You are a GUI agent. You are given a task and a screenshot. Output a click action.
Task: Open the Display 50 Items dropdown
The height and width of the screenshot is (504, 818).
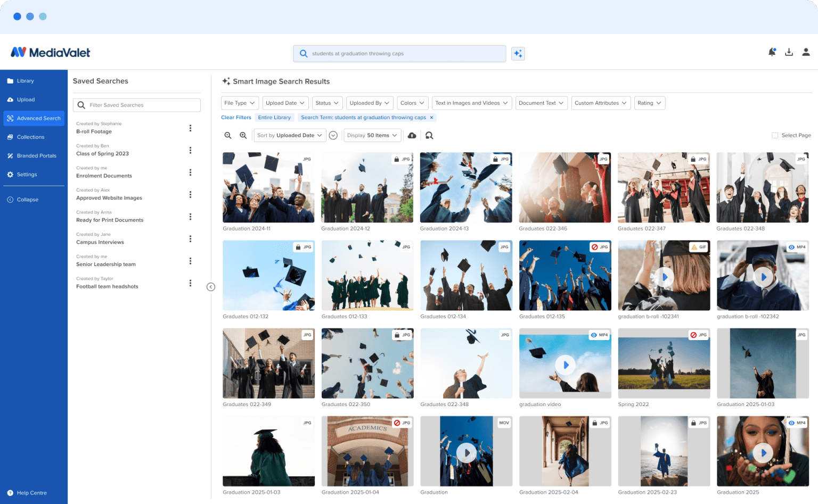(372, 135)
